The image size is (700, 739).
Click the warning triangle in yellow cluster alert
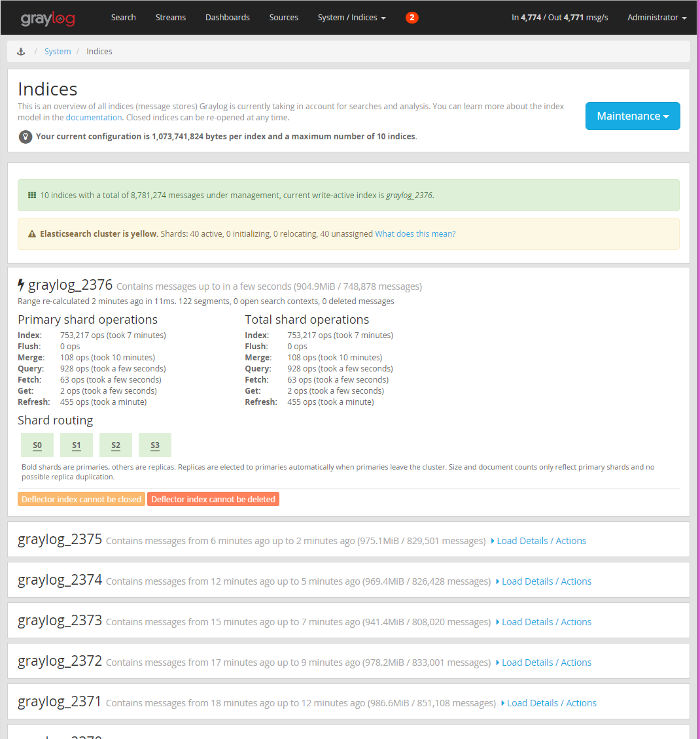click(31, 233)
